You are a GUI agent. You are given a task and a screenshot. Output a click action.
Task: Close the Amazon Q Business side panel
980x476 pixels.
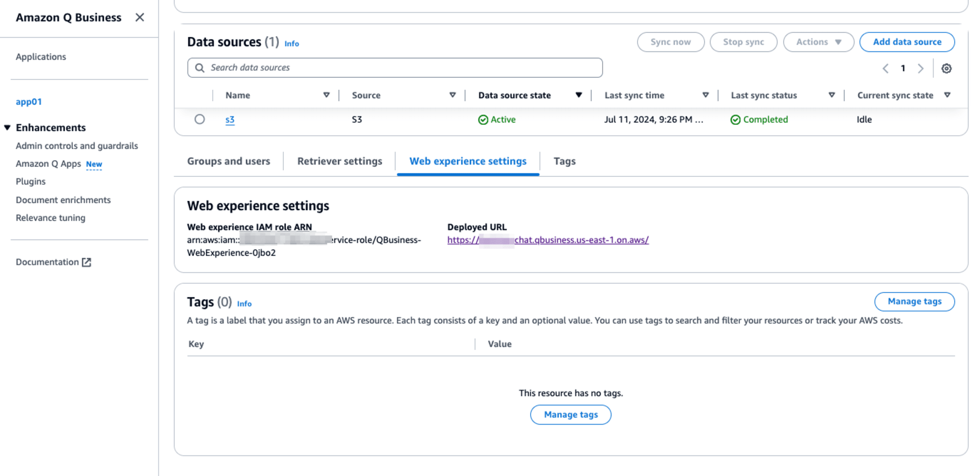tap(140, 18)
